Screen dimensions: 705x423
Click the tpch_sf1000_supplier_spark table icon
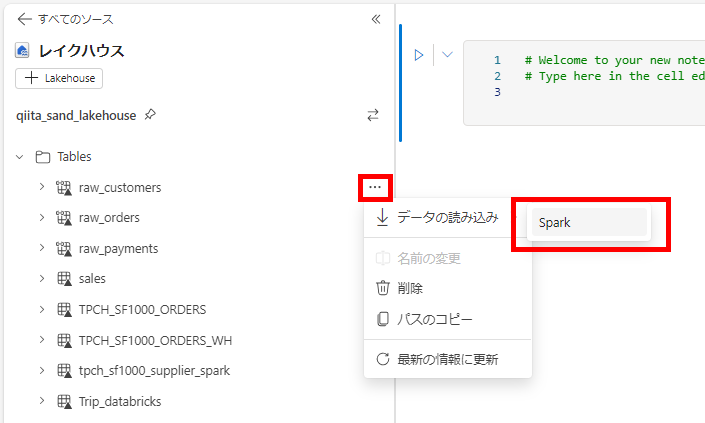click(x=64, y=371)
